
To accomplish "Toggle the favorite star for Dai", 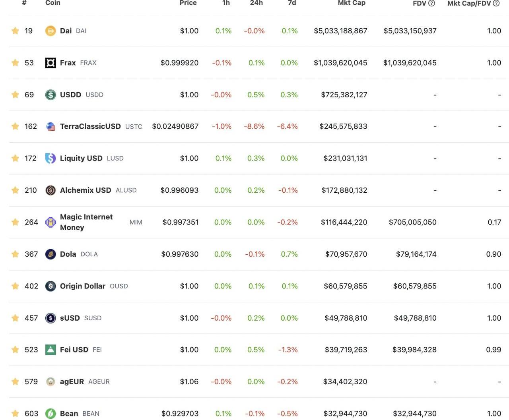I will click(15, 31).
